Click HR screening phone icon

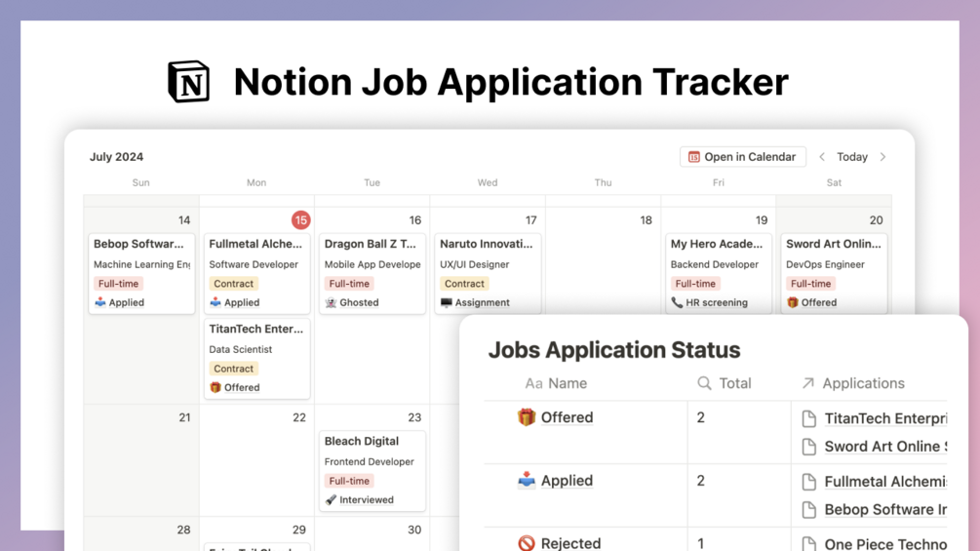pyautogui.click(x=677, y=302)
